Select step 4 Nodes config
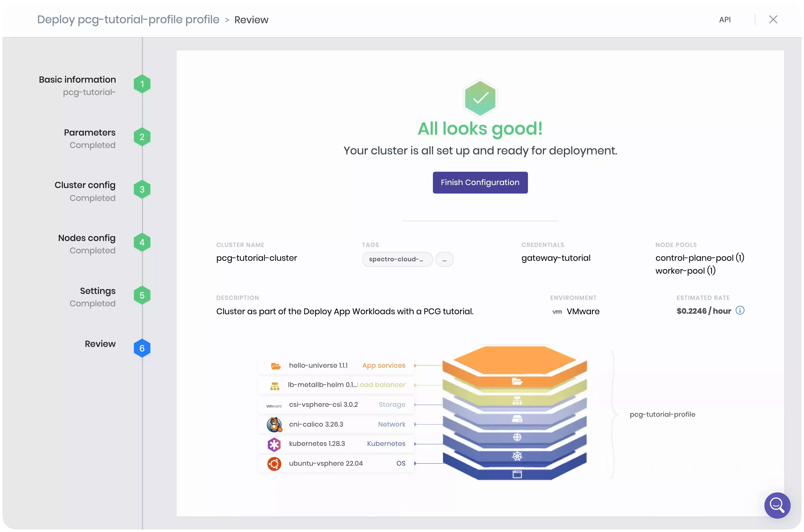 click(x=142, y=242)
